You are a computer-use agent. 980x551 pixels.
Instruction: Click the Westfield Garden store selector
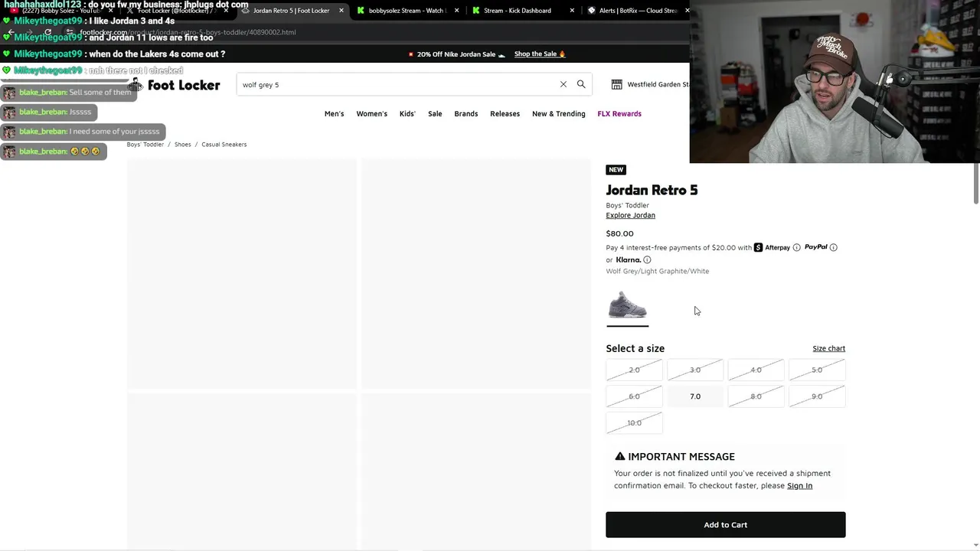tap(651, 84)
